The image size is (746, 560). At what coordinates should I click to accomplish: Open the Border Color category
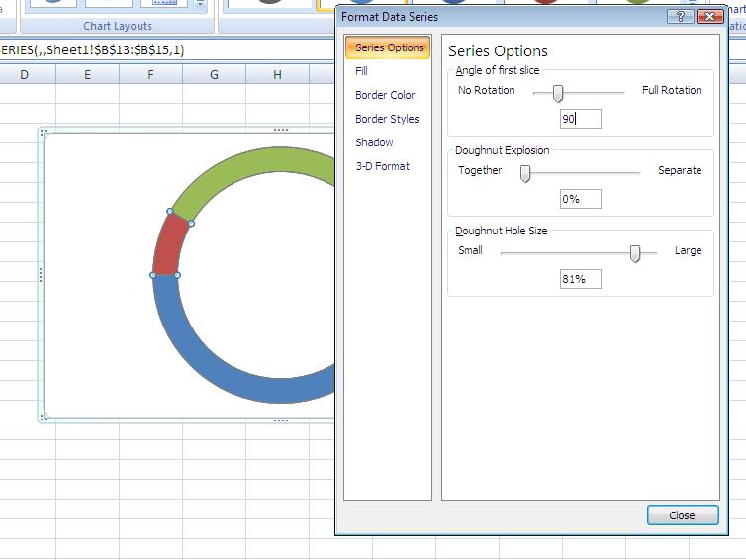[x=385, y=95]
